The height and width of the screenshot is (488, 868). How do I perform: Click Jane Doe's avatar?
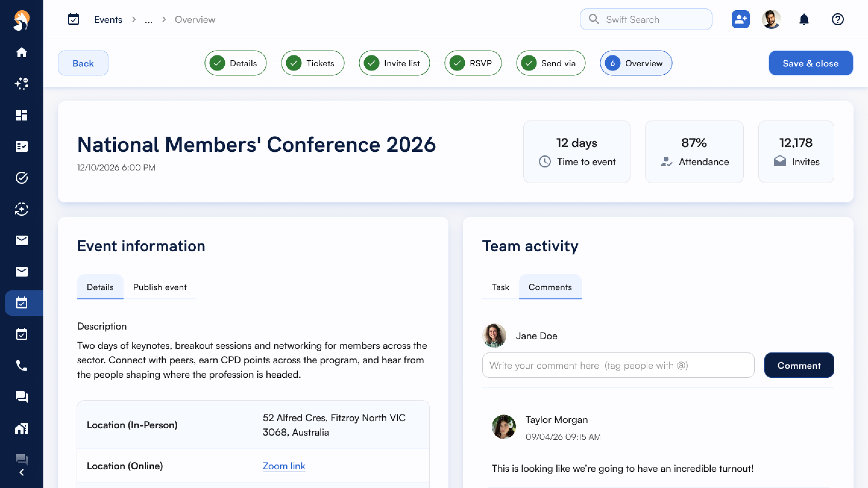click(494, 336)
